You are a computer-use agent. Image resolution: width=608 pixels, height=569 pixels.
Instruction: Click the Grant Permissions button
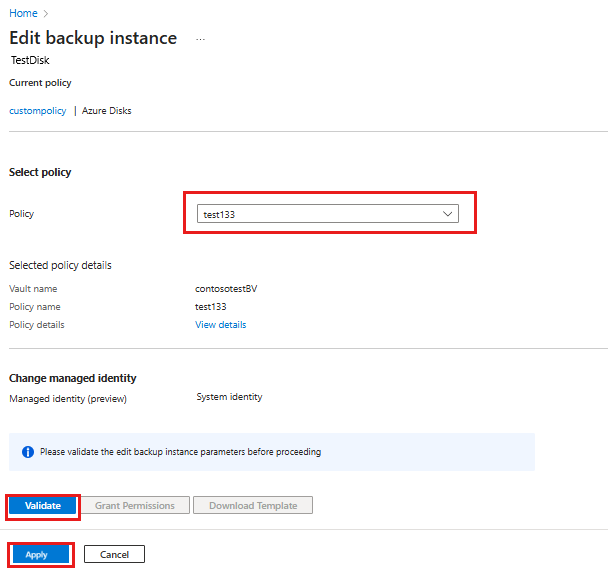(135, 505)
